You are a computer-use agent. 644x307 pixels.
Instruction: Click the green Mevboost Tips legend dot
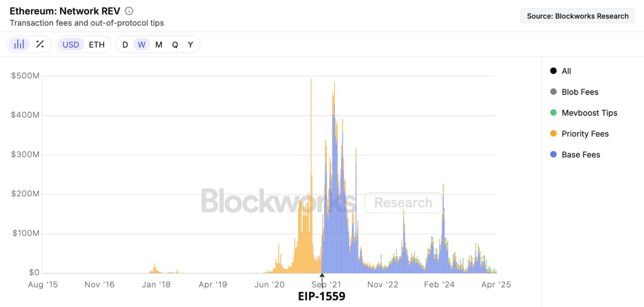[x=553, y=113]
